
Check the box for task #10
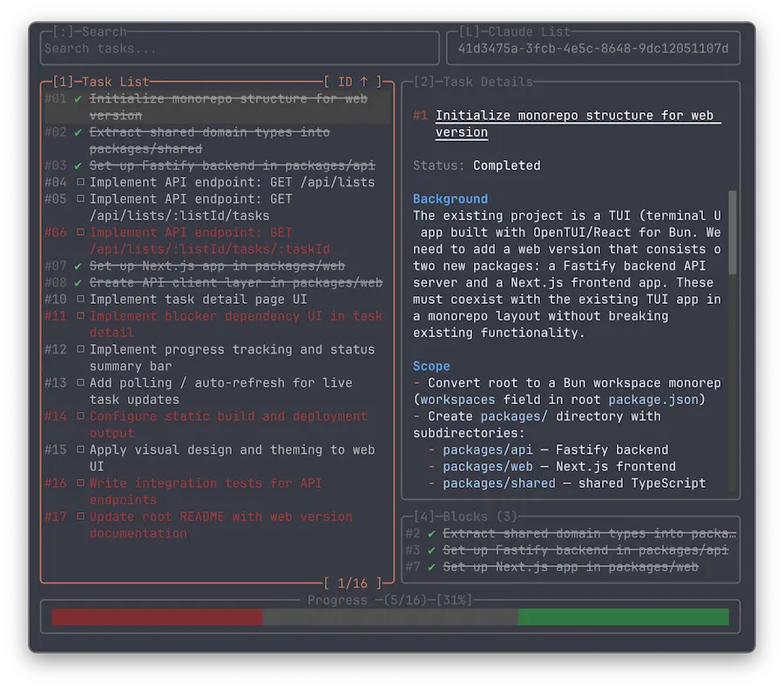point(79,300)
